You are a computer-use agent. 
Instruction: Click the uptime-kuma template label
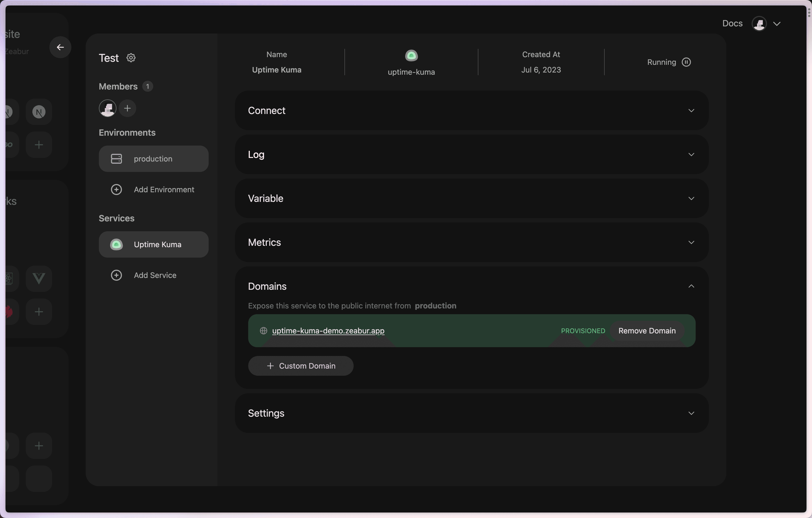click(x=411, y=72)
